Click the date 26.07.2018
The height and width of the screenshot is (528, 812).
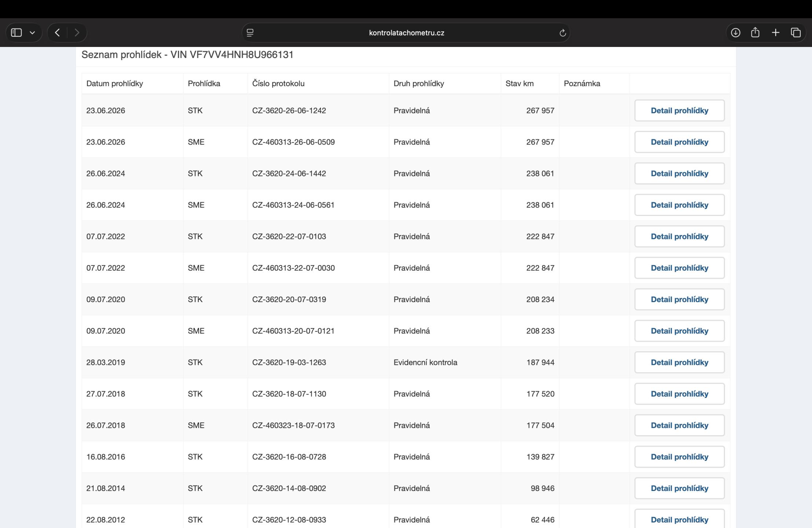[x=106, y=425]
